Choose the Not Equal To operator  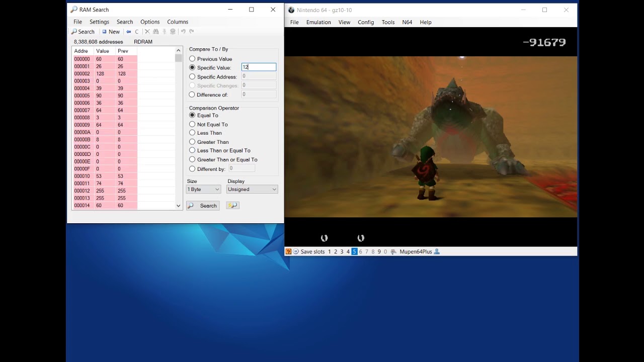click(x=192, y=124)
